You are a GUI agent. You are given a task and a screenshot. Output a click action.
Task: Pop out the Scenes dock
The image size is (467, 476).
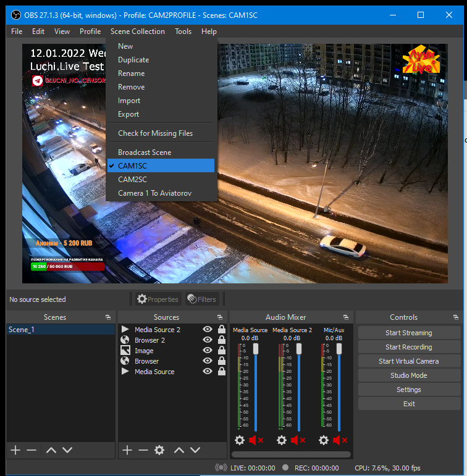point(108,317)
